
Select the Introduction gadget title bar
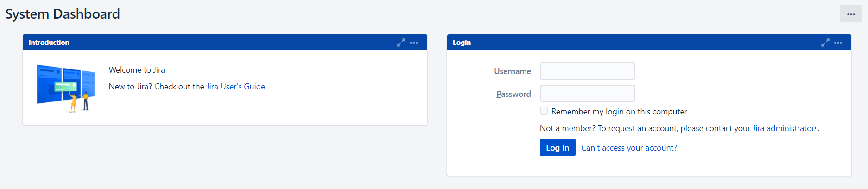[225, 43]
